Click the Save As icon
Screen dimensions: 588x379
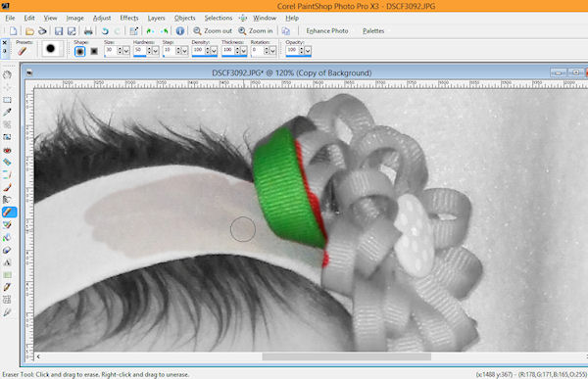(72, 31)
